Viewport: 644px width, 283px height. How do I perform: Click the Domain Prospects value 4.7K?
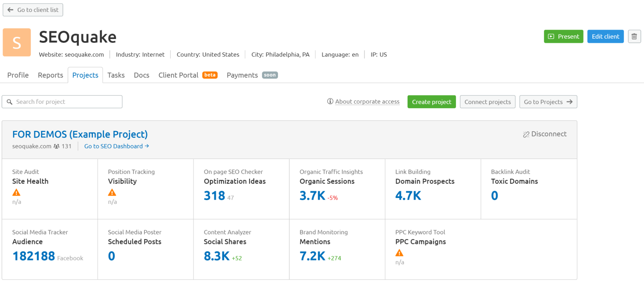click(x=408, y=196)
